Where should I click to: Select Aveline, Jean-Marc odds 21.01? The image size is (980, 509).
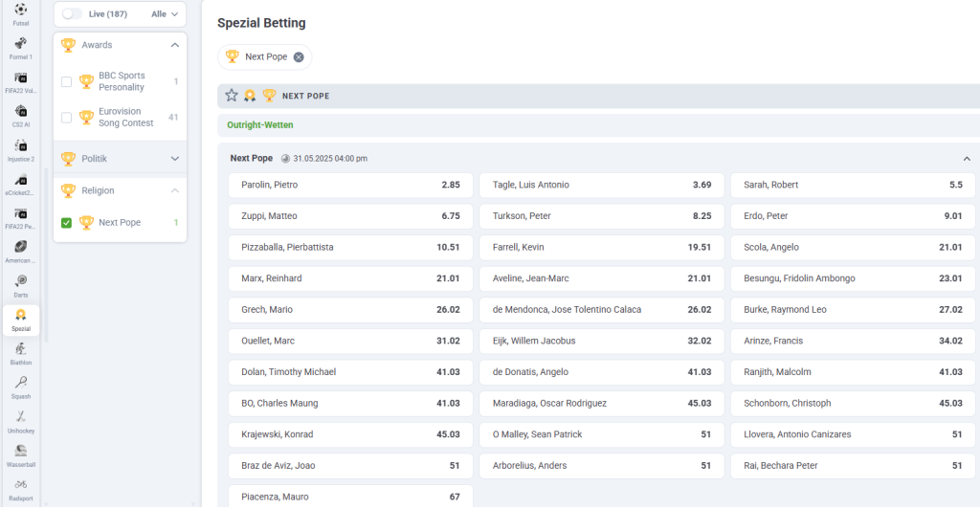[x=602, y=278]
